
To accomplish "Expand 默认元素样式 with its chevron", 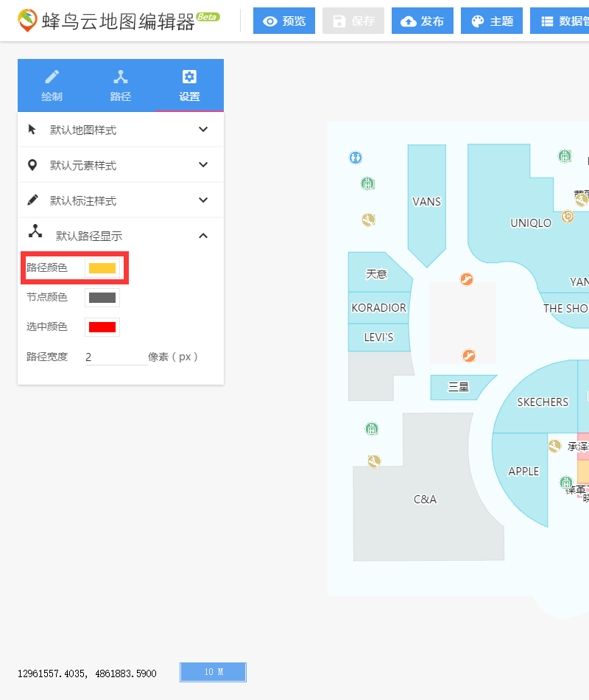I will (203, 165).
